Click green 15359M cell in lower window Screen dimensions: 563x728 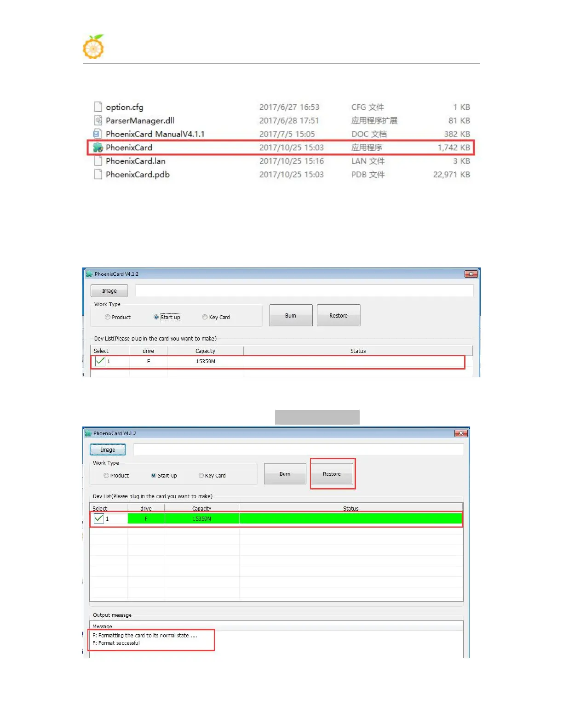[x=201, y=518]
